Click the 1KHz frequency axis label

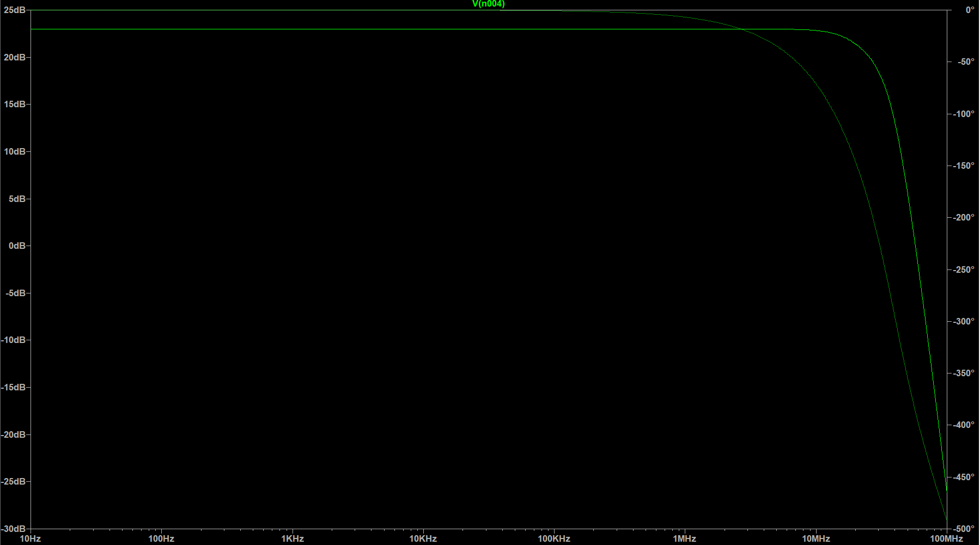click(x=293, y=538)
